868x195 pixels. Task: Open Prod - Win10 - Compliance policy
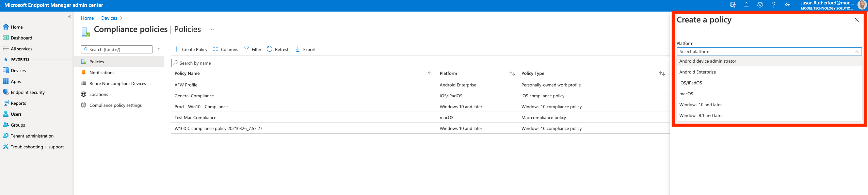(201, 107)
